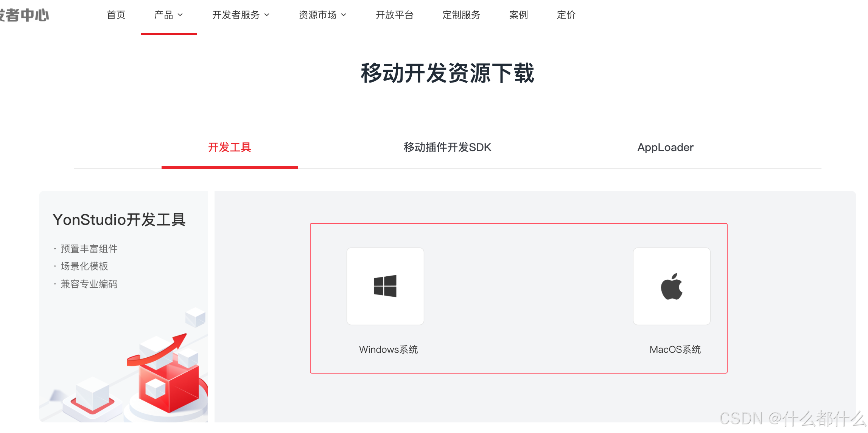Image resolution: width=868 pixels, height=433 pixels.
Task: Open 定价 navigation item
Action: pyautogui.click(x=566, y=15)
